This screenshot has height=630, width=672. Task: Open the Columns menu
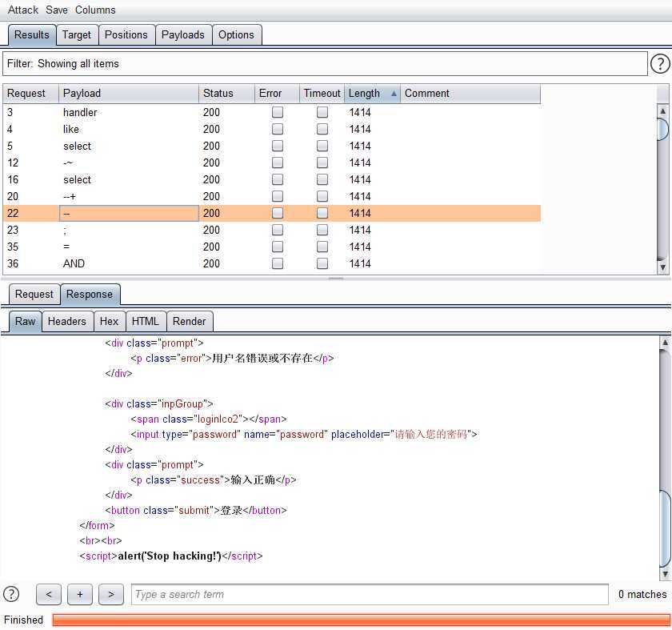(x=95, y=10)
